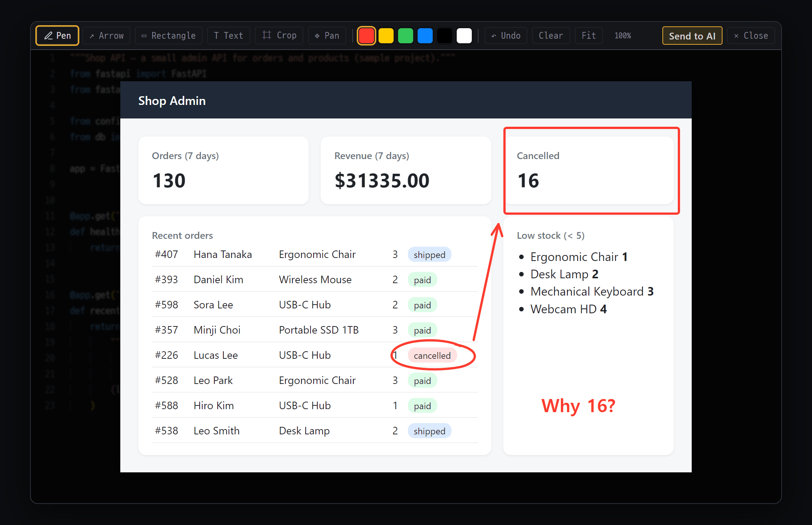Click low stock item Mechanical Keyboard 3

(x=592, y=291)
